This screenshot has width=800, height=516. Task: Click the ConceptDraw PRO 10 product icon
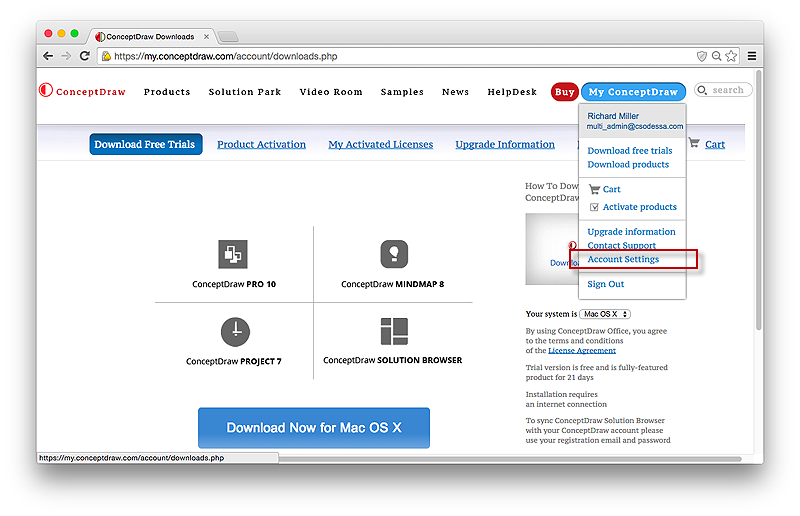click(233, 254)
